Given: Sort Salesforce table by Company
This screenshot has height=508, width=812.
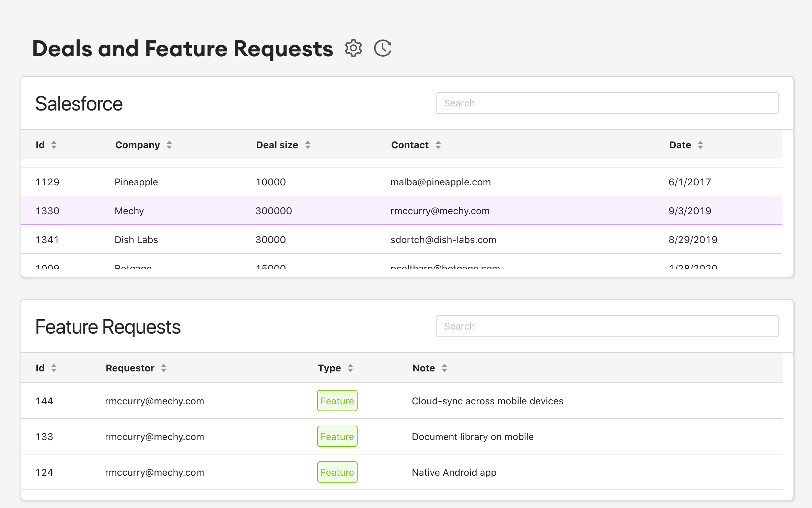Looking at the screenshot, I should pos(169,145).
